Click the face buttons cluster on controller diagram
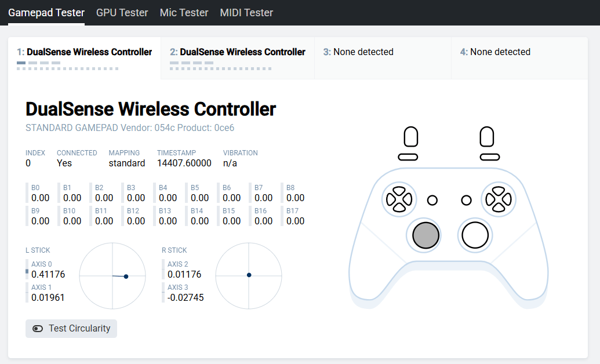The width and height of the screenshot is (600, 364). pyautogui.click(x=499, y=199)
